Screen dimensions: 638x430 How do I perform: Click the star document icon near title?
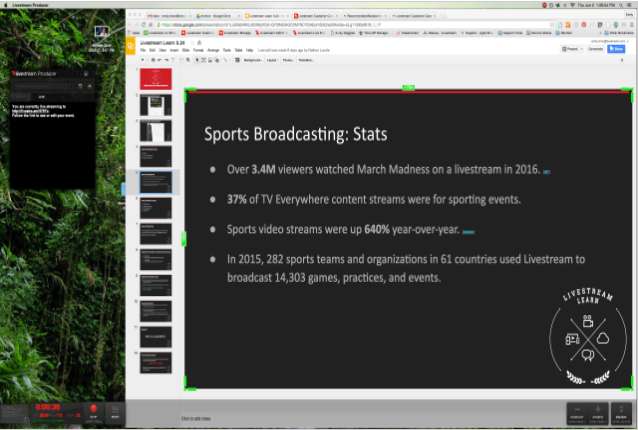point(192,42)
